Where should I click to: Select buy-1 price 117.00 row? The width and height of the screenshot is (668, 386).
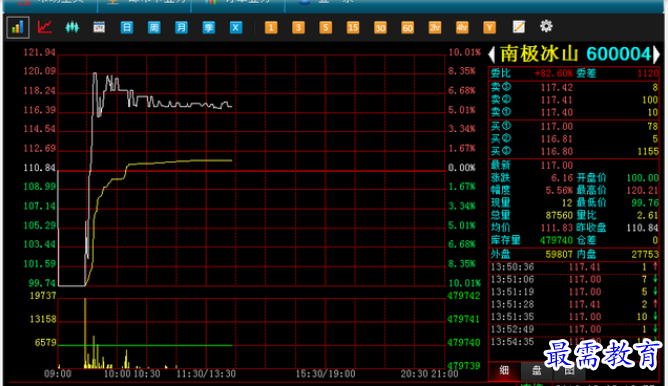click(x=574, y=127)
